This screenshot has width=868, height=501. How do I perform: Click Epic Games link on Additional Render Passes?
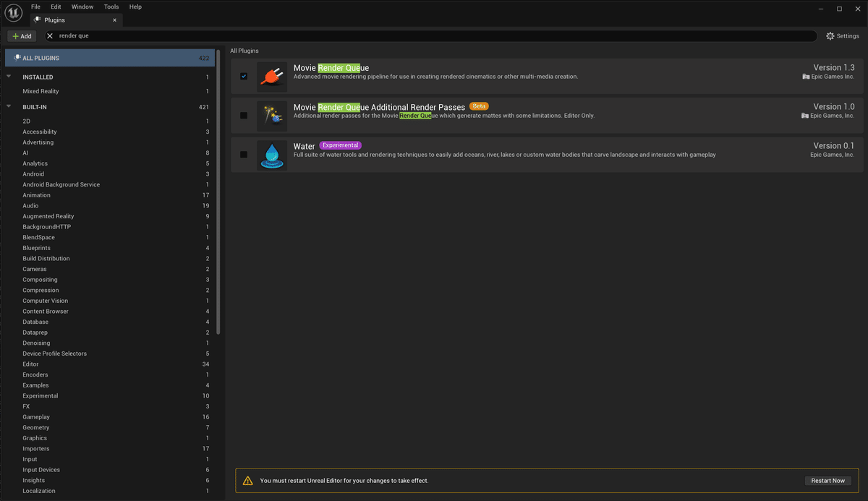(828, 116)
